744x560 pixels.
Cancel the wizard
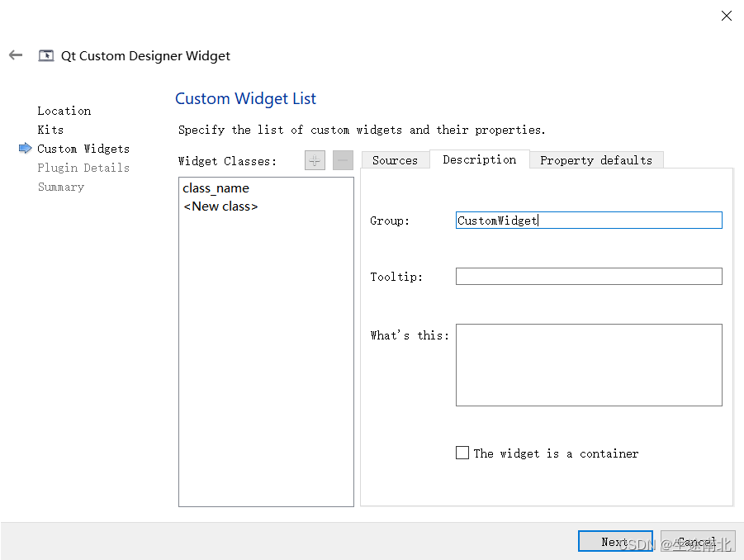(698, 542)
